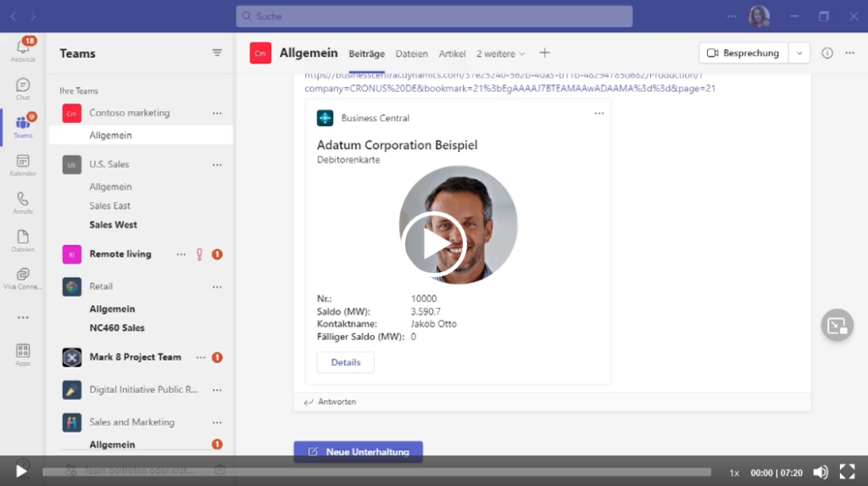Open the Dateien icon in sidebar
Screen dimensions: 868x486
[23, 241]
